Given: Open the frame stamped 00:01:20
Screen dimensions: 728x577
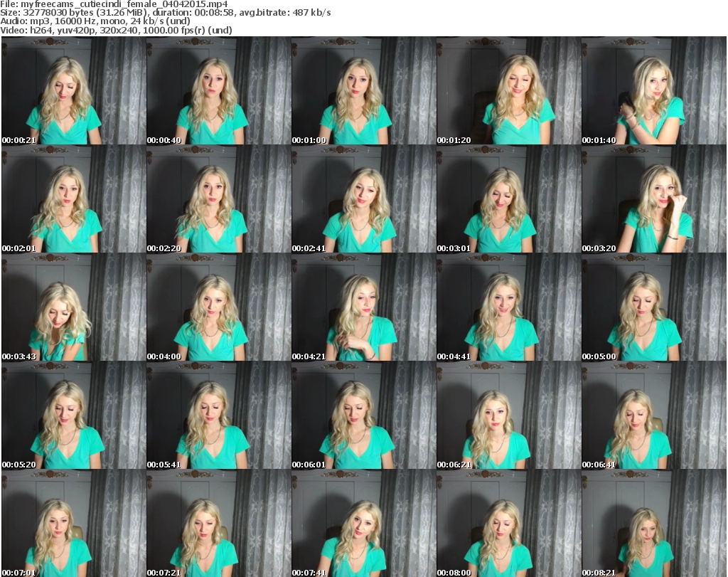Looking at the screenshot, I should click(509, 90).
